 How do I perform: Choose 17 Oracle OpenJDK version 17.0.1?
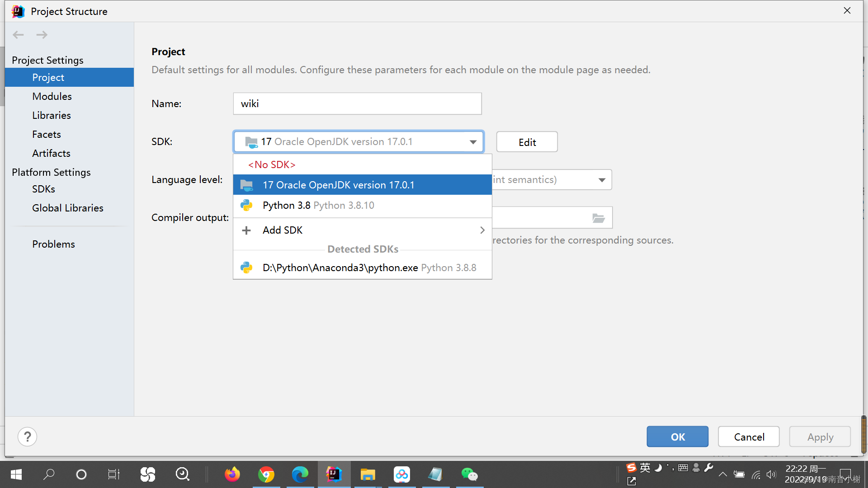pyautogui.click(x=363, y=185)
